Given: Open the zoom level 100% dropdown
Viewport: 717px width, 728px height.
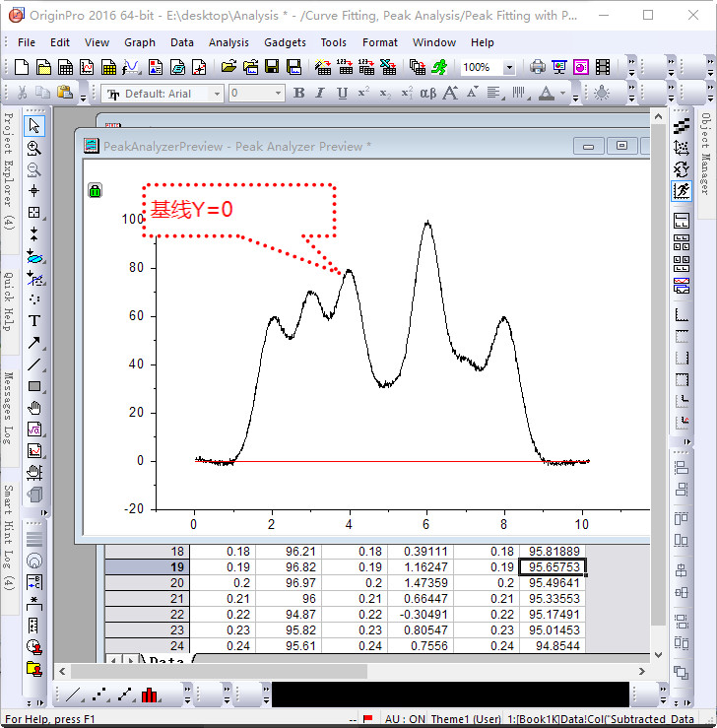Looking at the screenshot, I should tap(508, 68).
